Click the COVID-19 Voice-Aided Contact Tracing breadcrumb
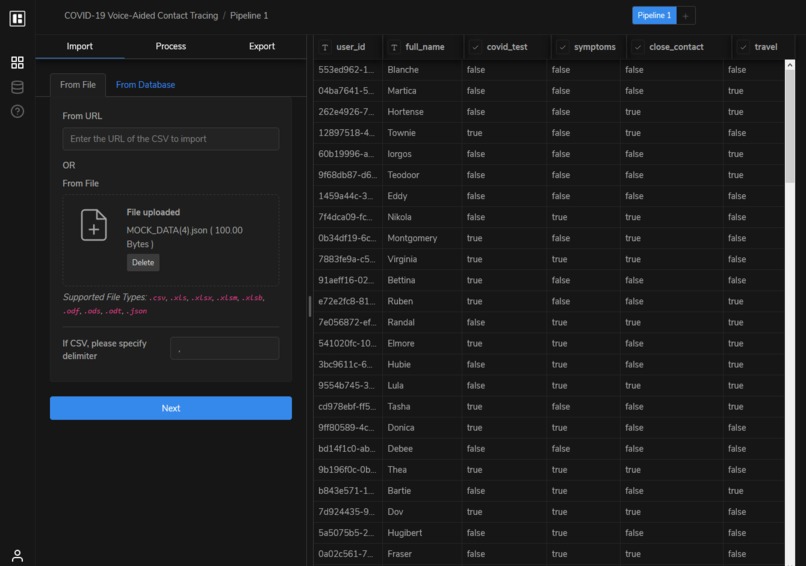Image resolution: width=806 pixels, height=566 pixels. pos(141,16)
